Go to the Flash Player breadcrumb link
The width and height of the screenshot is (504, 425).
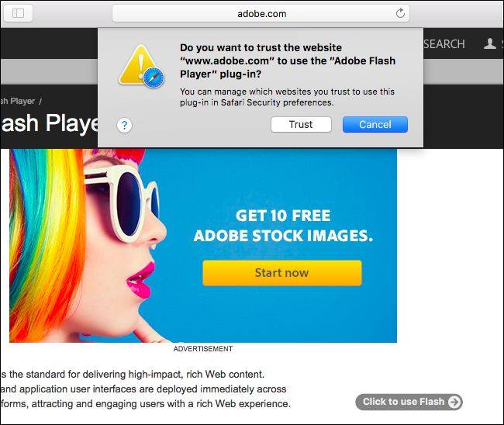(x=18, y=102)
